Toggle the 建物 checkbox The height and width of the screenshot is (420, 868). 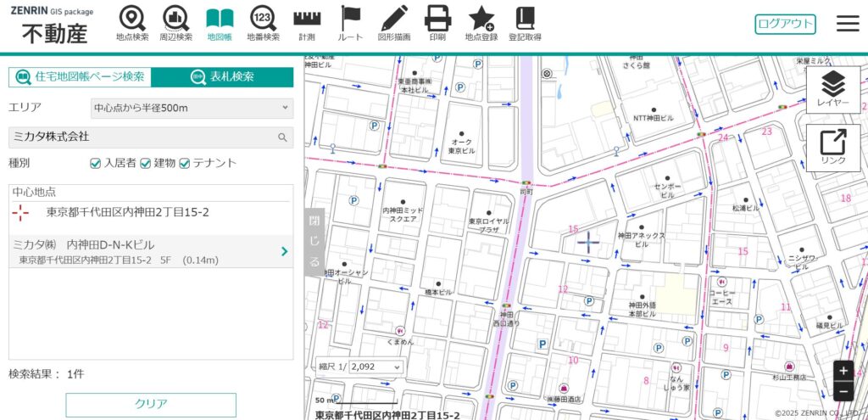tap(145, 163)
